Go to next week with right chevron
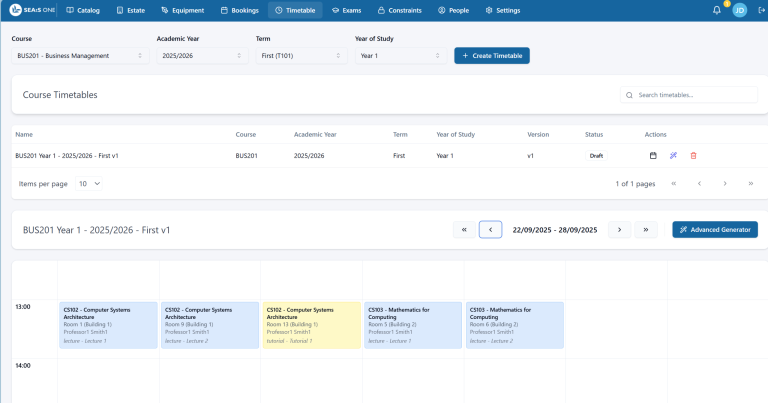This screenshot has width=768, height=403. click(x=620, y=230)
